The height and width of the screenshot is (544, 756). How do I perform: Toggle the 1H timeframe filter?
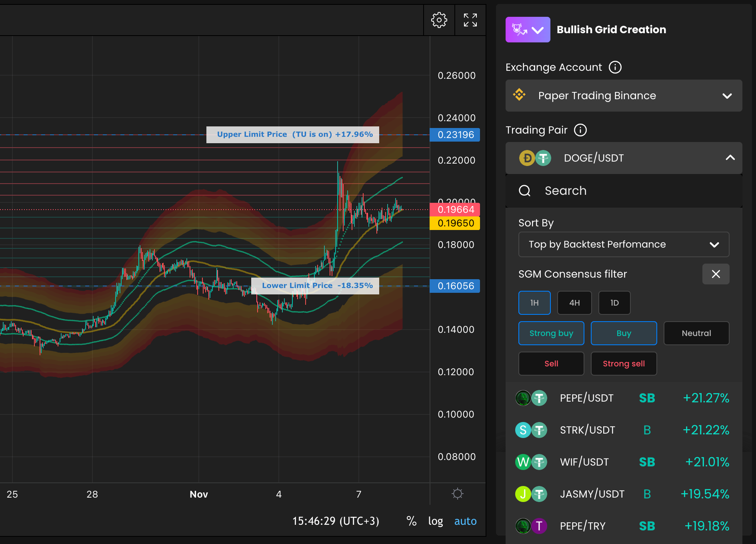click(534, 303)
